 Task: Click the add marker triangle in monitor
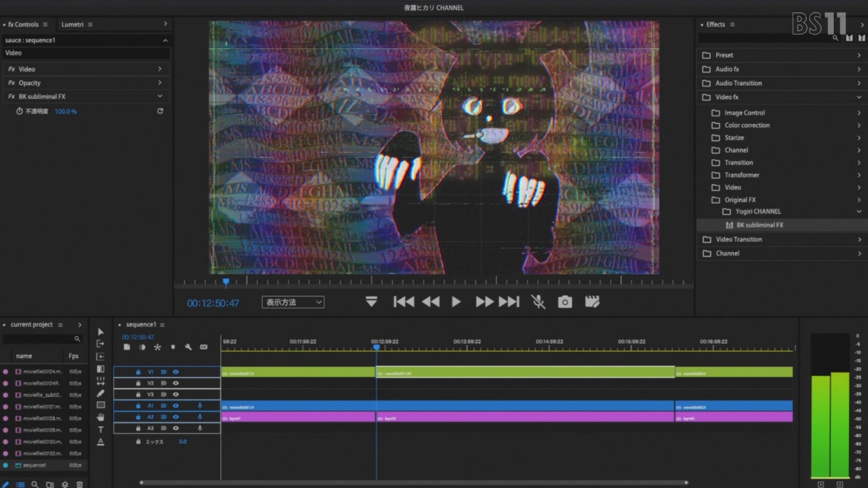coord(371,301)
